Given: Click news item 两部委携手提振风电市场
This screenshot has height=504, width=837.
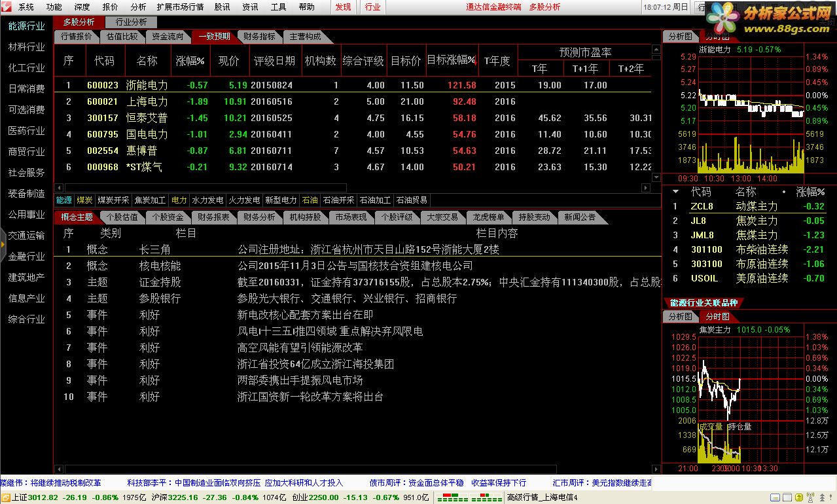Looking at the screenshot, I should pyautogui.click(x=300, y=380).
